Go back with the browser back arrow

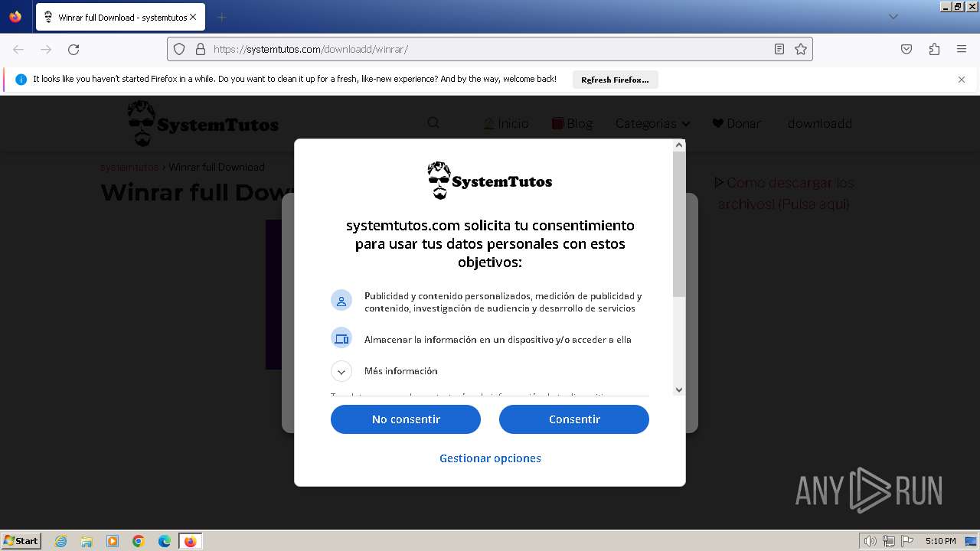pos(18,49)
